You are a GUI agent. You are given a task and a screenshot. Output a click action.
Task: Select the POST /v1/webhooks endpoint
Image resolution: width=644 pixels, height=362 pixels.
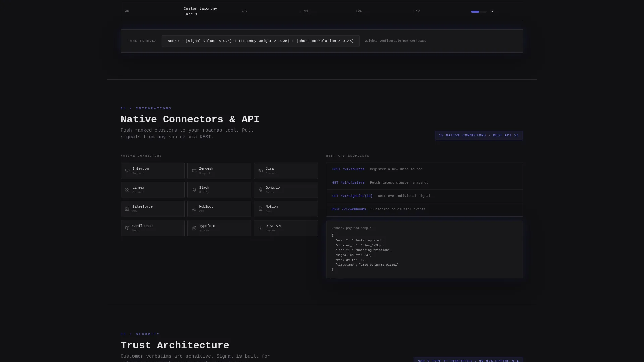pyautogui.click(x=424, y=209)
